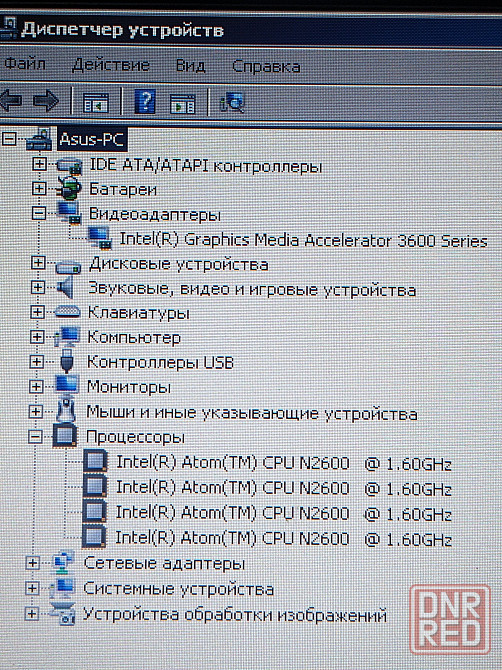Select the Устройства обработки изображений category
The width and height of the screenshot is (502, 670).
235,615
